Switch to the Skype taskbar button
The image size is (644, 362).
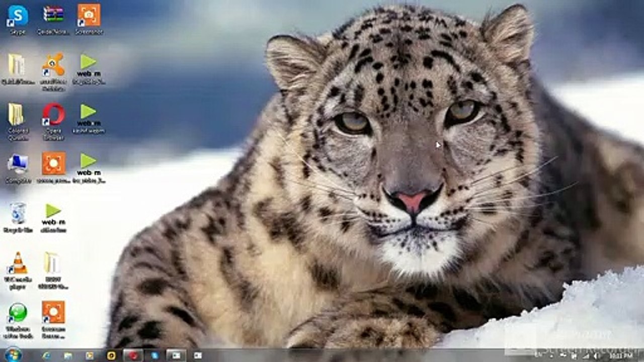(x=154, y=355)
